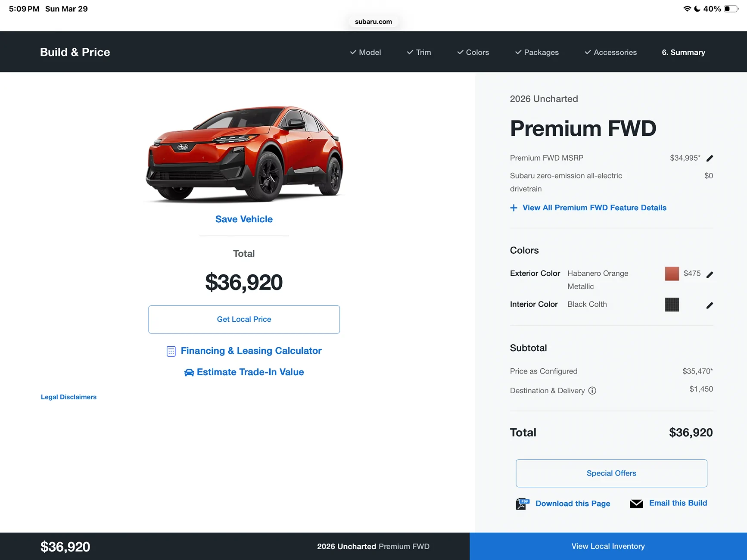Click the "$34,995*" MSRP value
Screen dimensions: 747x560
click(685, 158)
